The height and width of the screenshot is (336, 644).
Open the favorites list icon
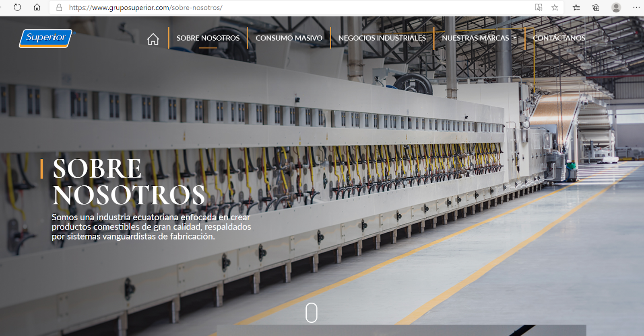(x=576, y=8)
